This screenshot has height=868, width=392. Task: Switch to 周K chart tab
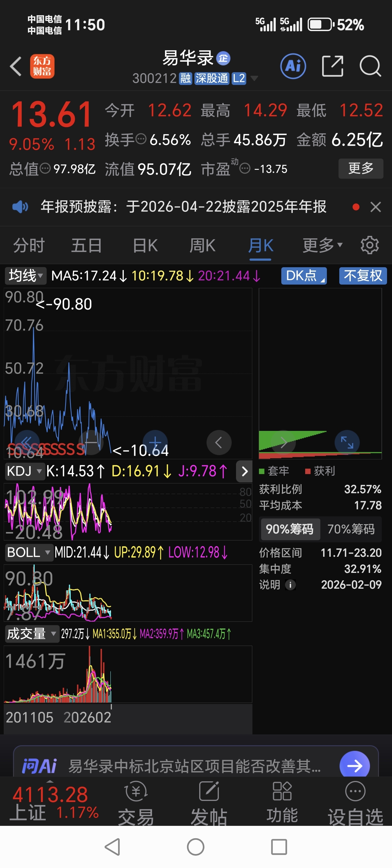click(202, 245)
